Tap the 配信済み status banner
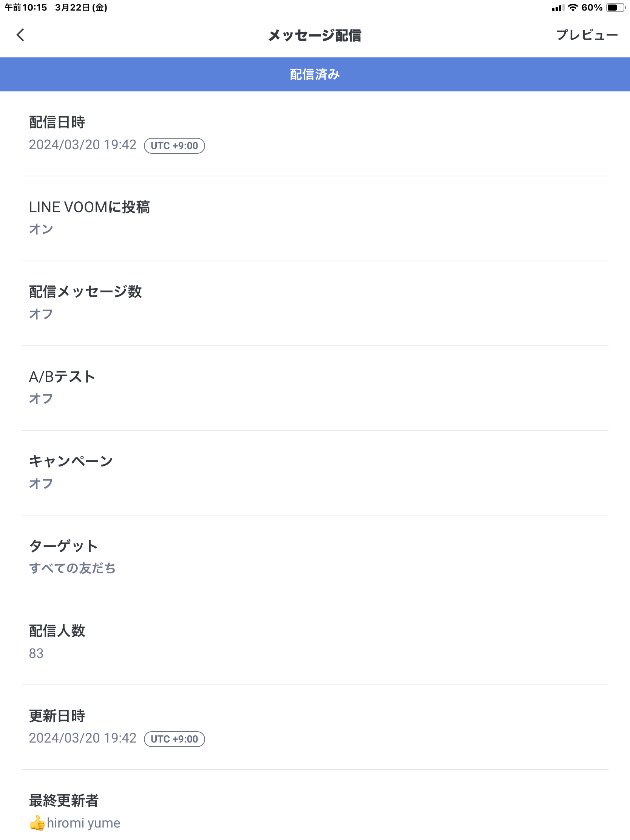This screenshot has width=630, height=840. pyautogui.click(x=315, y=74)
